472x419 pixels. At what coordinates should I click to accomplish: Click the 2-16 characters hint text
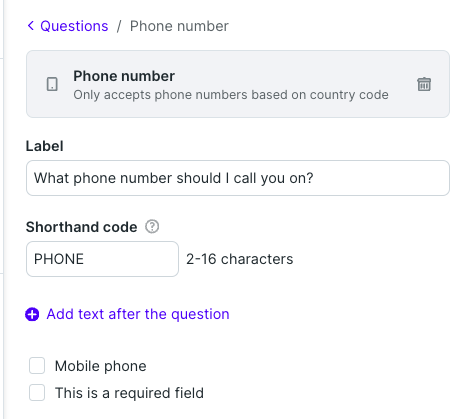(x=240, y=259)
